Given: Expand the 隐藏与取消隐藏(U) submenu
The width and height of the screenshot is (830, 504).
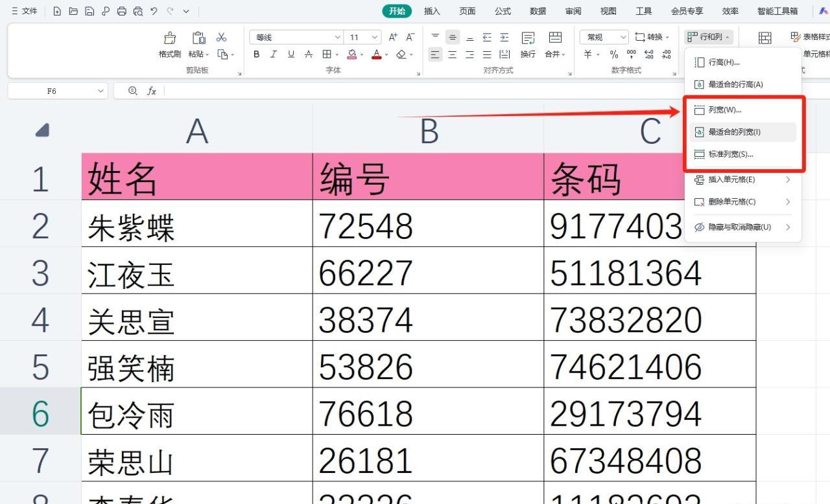Looking at the screenshot, I should click(788, 227).
